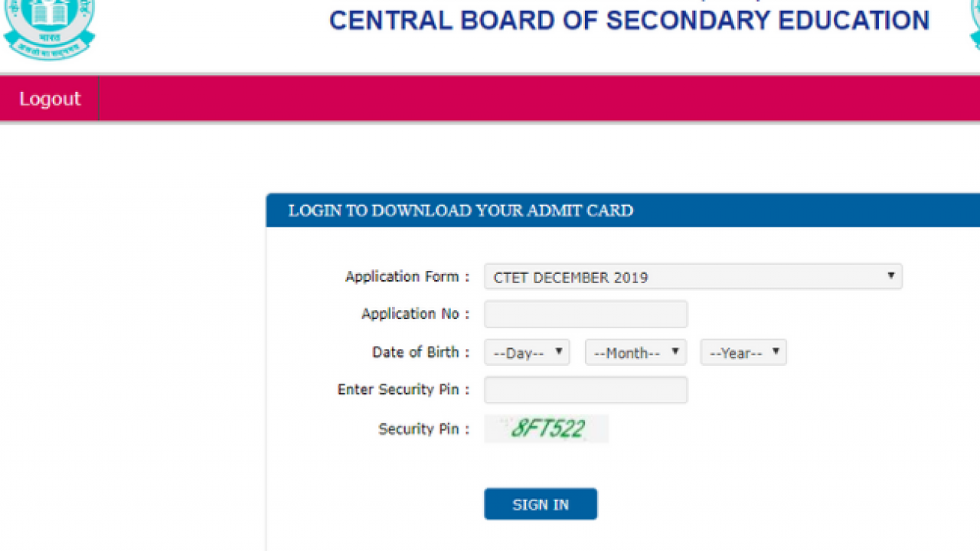This screenshot has height=551, width=980.
Task: Click the empty pink navigation bar area
Action: pos(536,99)
